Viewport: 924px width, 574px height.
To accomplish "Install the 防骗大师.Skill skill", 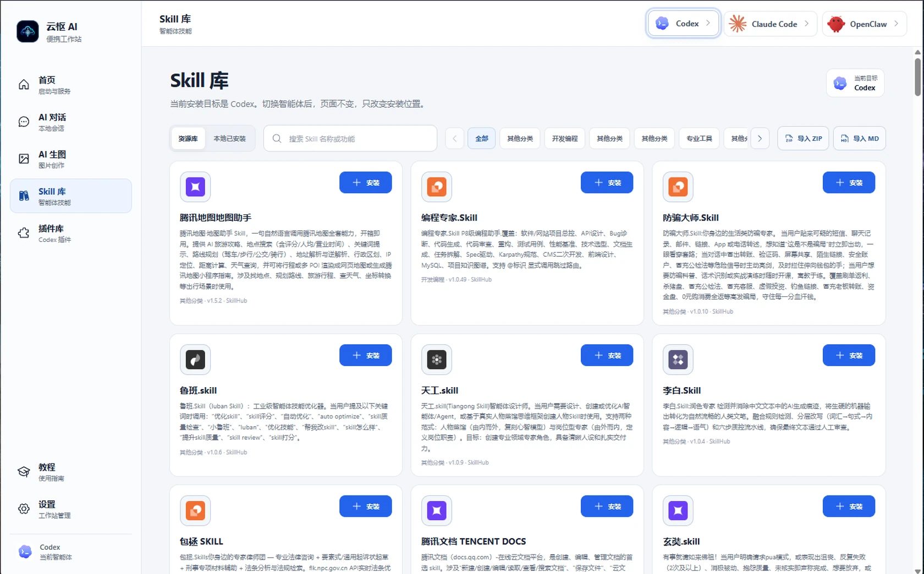I will coord(849,183).
